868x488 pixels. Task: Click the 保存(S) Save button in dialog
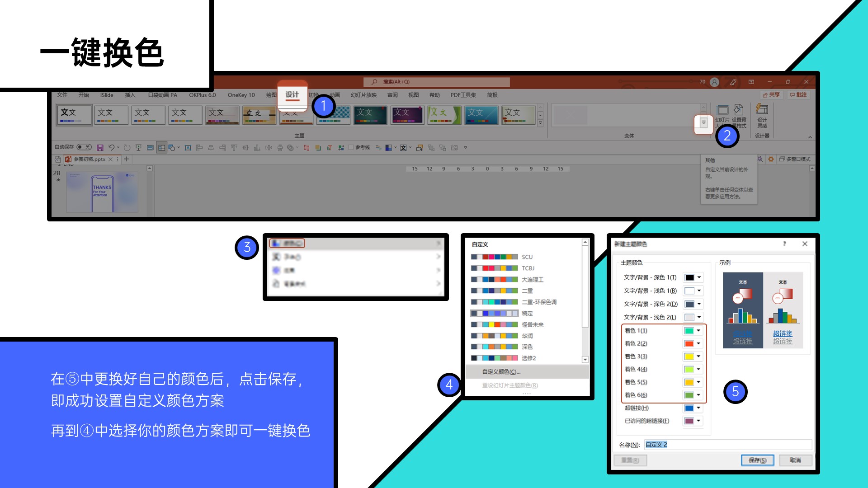point(758,460)
